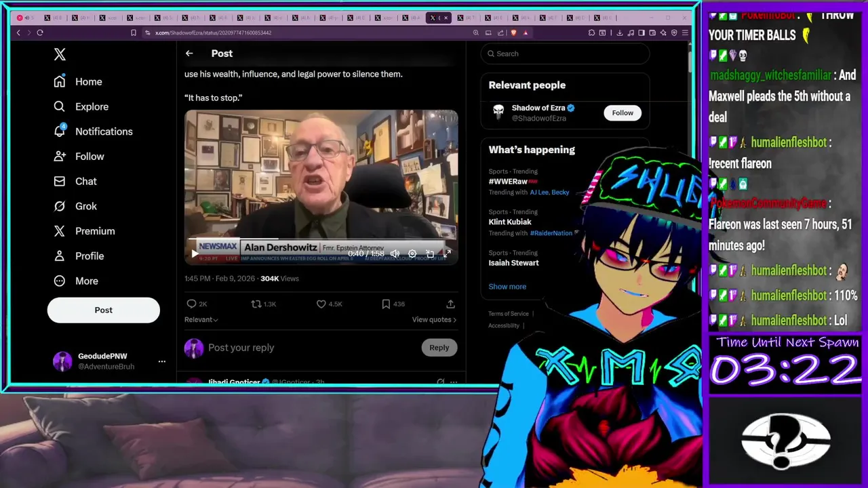This screenshot has height=488, width=868.
Task: Open View quotes link
Action: 434,319
